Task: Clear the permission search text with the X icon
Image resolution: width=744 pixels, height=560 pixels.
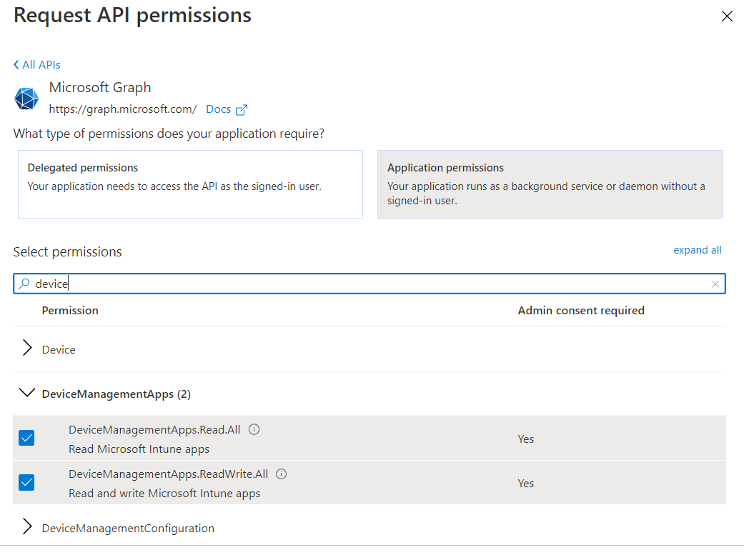Action: [x=715, y=284]
